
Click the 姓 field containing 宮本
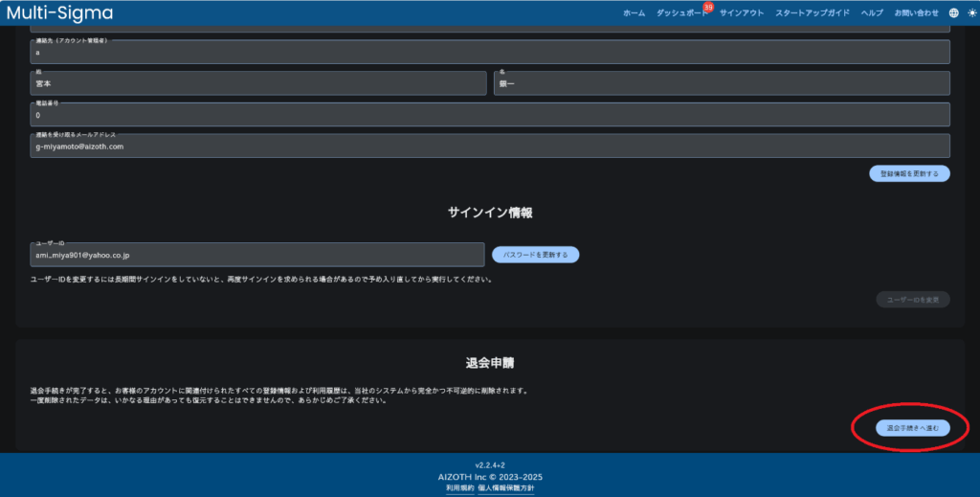[x=258, y=84]
